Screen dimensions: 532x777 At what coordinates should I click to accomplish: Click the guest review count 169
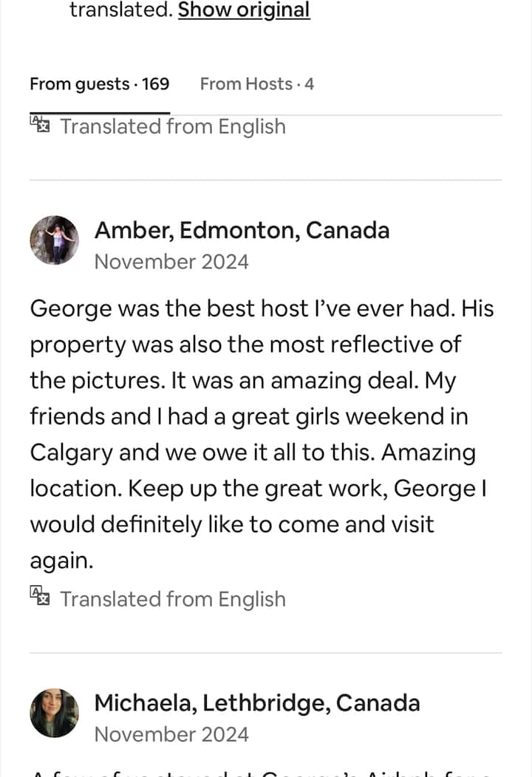click(x=156, y=84)
